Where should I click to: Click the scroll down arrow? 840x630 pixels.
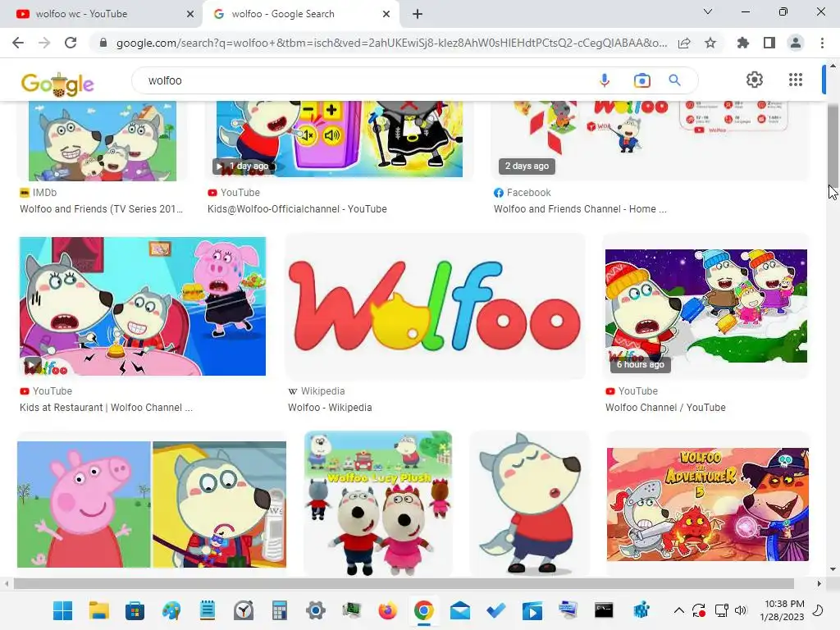[833, 569]
